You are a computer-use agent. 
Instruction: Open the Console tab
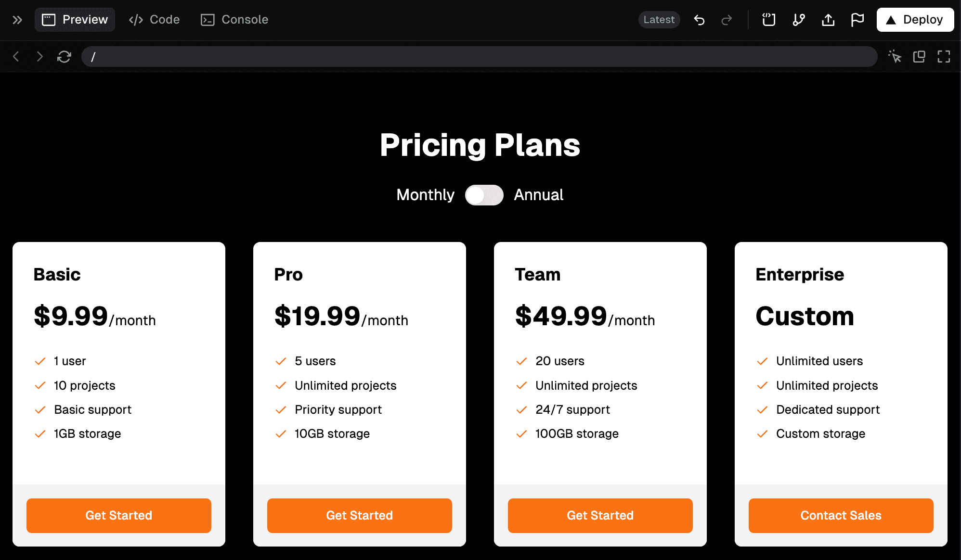(x=234, y=20)
